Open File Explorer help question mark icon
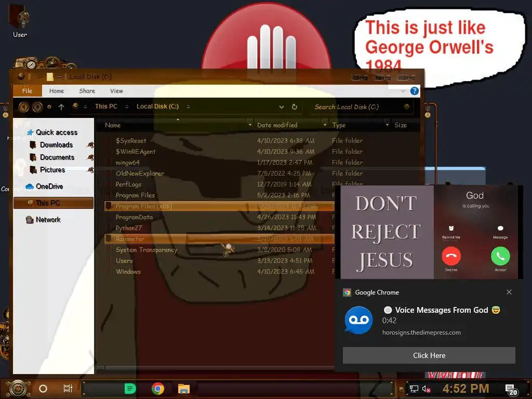The width and height of the screenshot is (532, 399). [x=414, y=91]
